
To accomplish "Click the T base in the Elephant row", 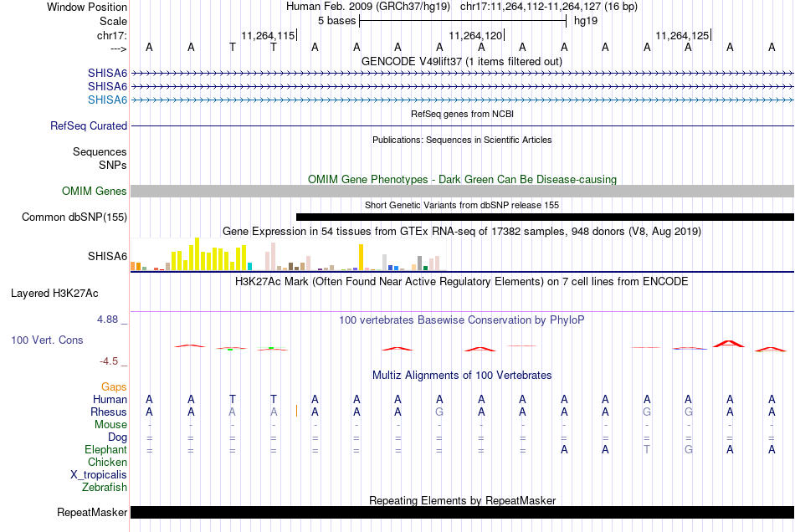I will 646,450.
